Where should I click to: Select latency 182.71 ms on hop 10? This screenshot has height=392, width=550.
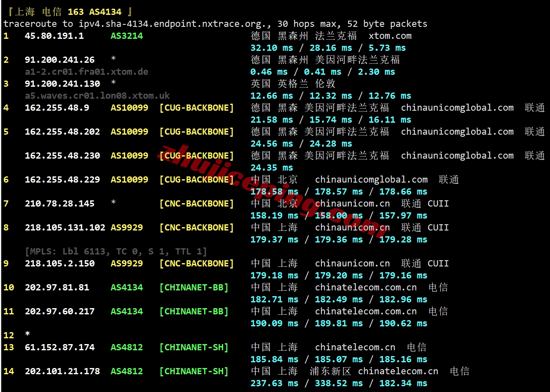click(274, 299)
